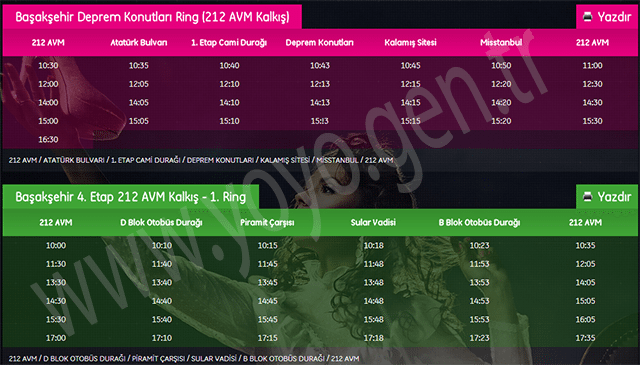Click the green route summary line with Piramit Çarşısı
This screenshot has height=365, width=640.
[x=184, y=358]
